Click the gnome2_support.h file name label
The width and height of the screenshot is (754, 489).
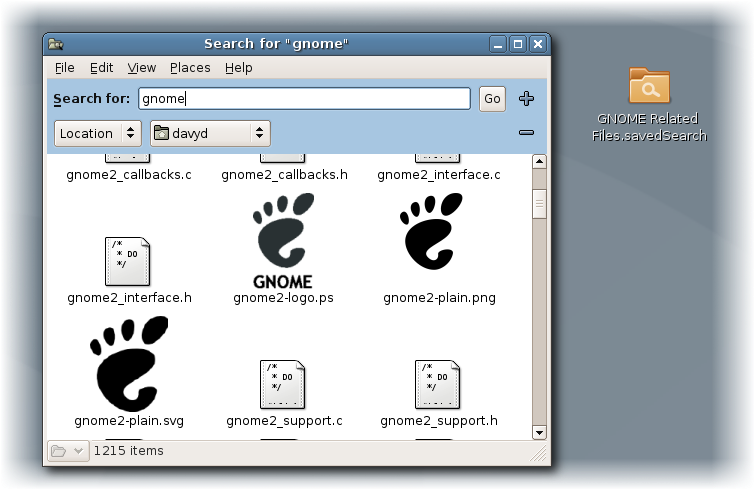pos(439,421)
